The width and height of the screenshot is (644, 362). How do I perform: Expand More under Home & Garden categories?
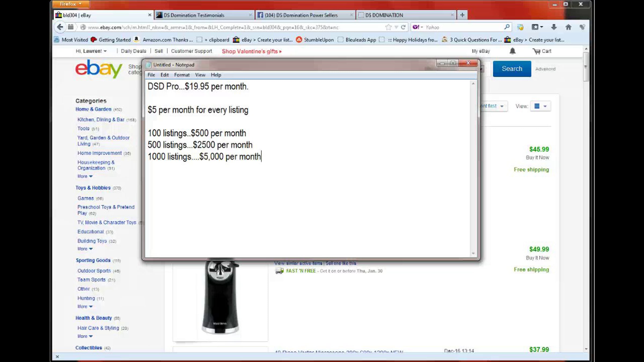coord(85,176)
